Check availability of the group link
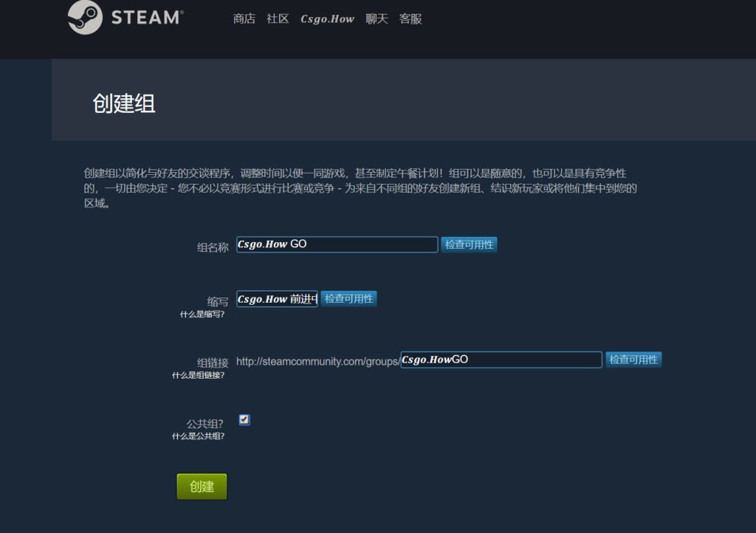Viewport: 756px width, 533px height. (633, 360)
